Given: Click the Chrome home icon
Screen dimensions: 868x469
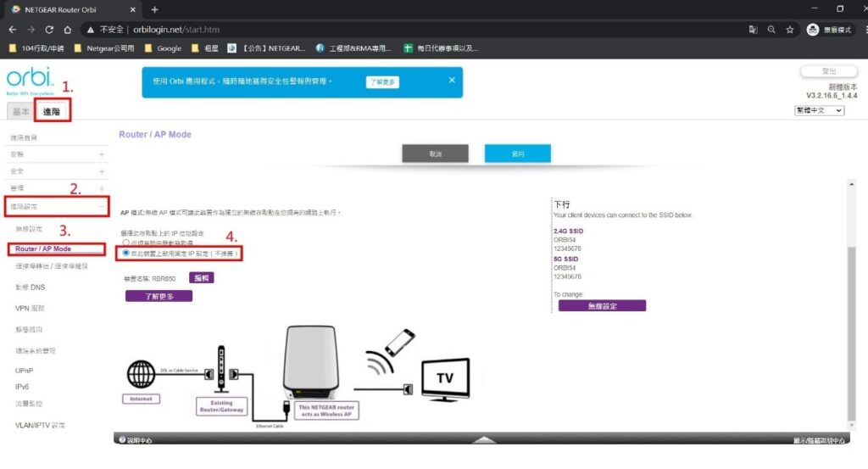Looking at the screenshot, I should (x=69, y=29).
